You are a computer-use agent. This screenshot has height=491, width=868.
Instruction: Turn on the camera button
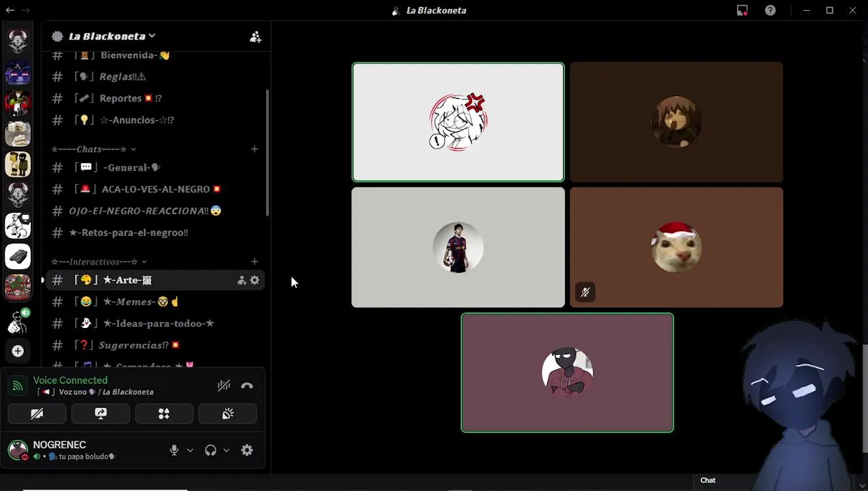(37, 414)
